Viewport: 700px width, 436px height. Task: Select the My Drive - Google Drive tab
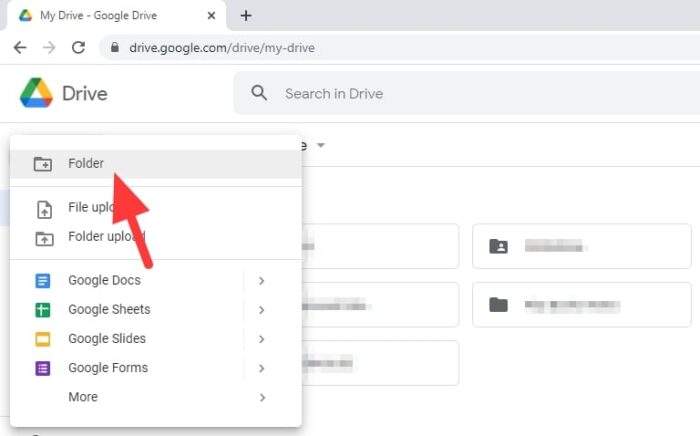pyautogui.click(x=116, y=16)
